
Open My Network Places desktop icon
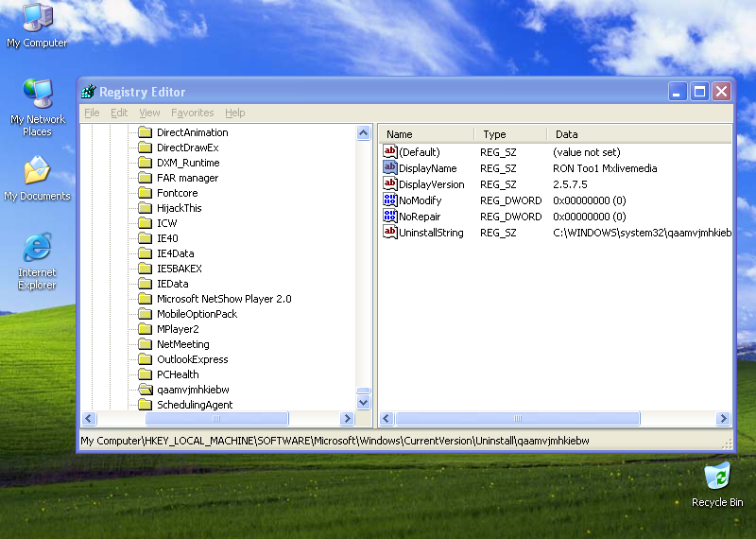click(x=37, y=107)
